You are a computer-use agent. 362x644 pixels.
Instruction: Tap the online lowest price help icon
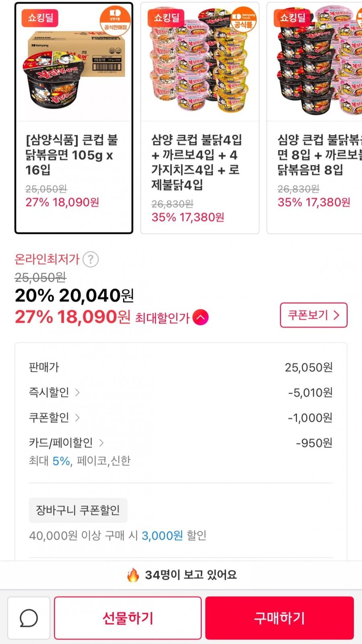click(90, 259)
